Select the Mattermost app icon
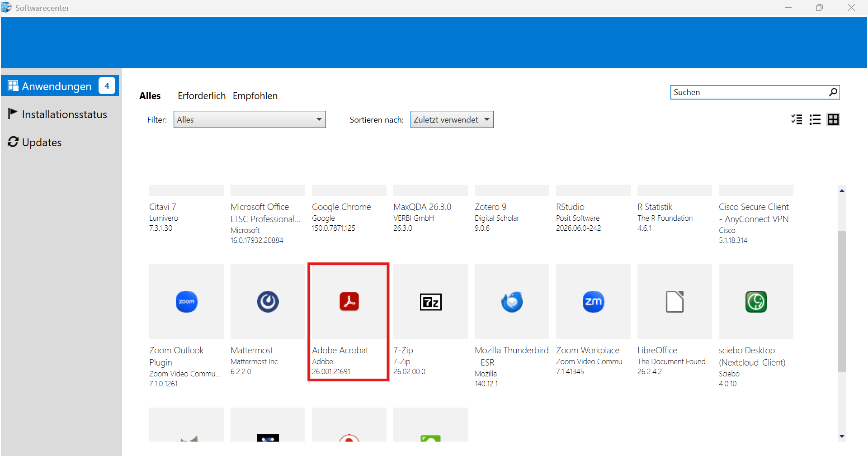The width and height of the screenshot is (868, 456). click(x=268, y=302)
